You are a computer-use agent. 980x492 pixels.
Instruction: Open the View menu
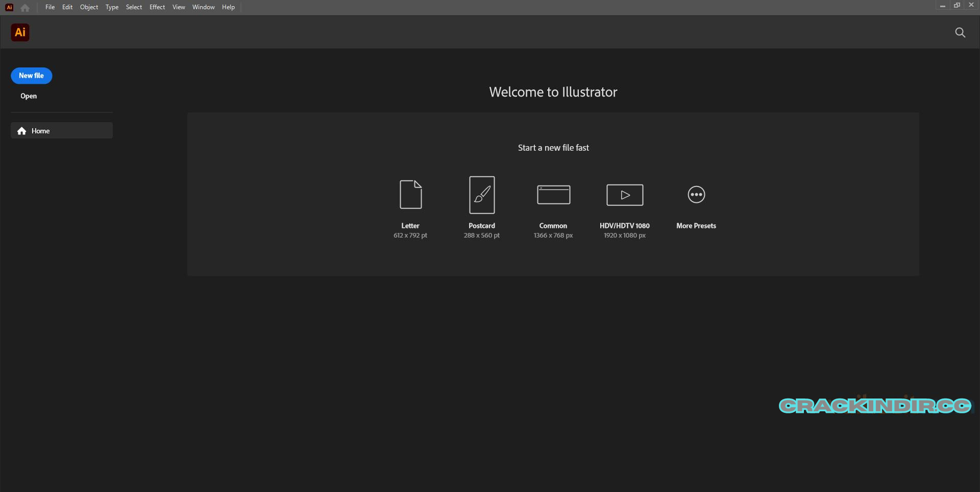click(x=179, y=7)
